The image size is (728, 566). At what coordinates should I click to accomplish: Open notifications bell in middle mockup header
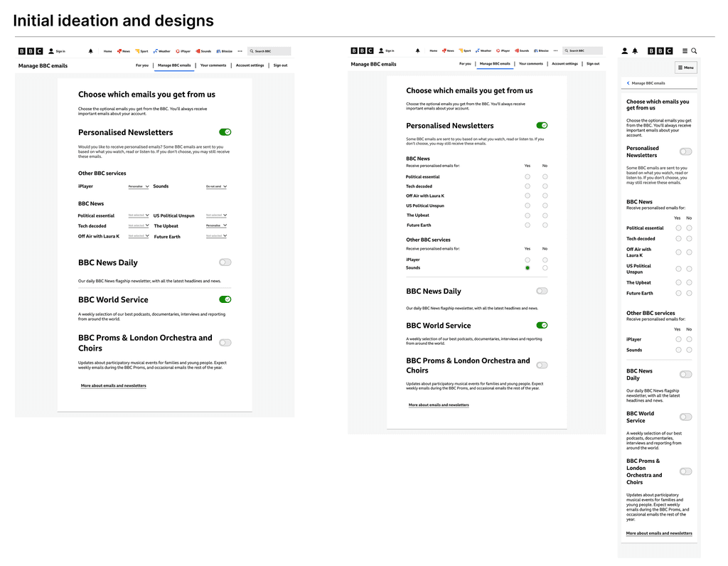pyautogui.click(x=417, y=50)
